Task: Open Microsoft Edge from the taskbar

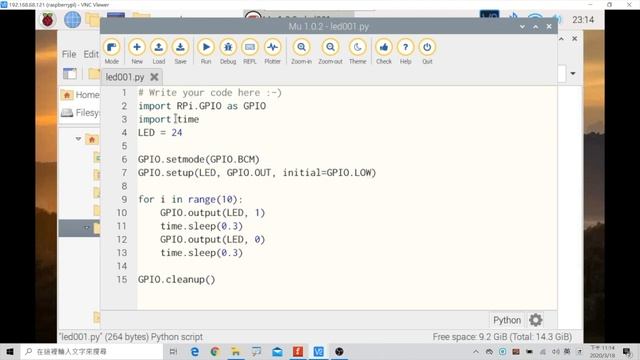Action: (195, 351)
